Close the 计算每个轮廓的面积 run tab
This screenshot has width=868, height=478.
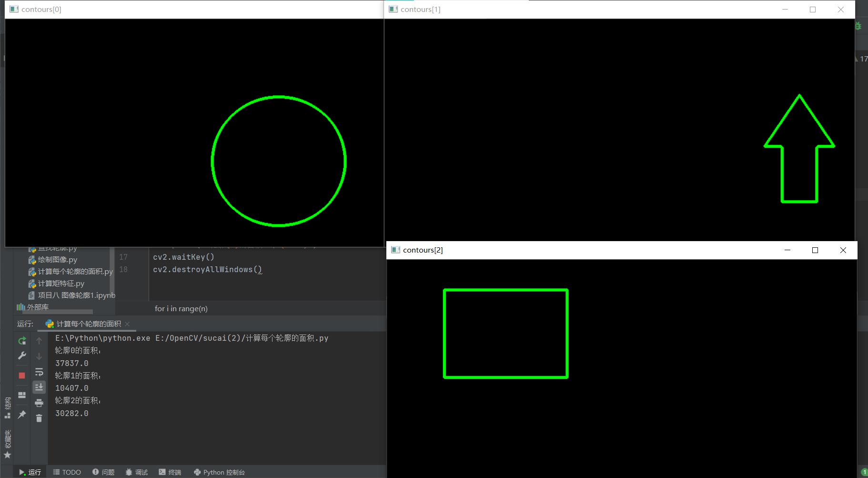[x=127, y=324]
